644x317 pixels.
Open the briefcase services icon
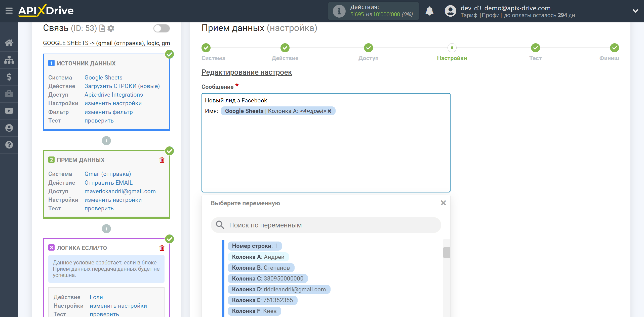click(9, 94)
